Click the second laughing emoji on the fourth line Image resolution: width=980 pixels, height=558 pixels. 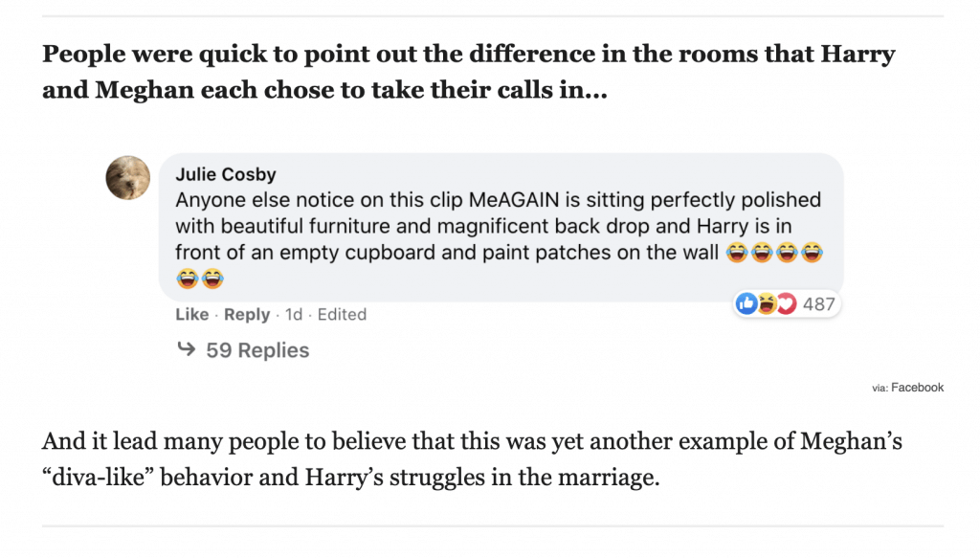[212, 279]
